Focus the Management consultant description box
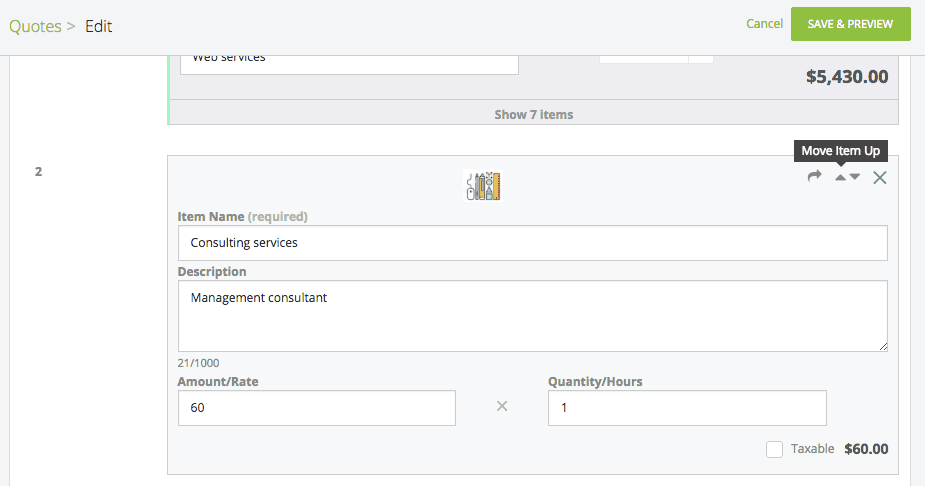This screenshot has width=925, height=486. pyautogui.click(x=532, y=316)
